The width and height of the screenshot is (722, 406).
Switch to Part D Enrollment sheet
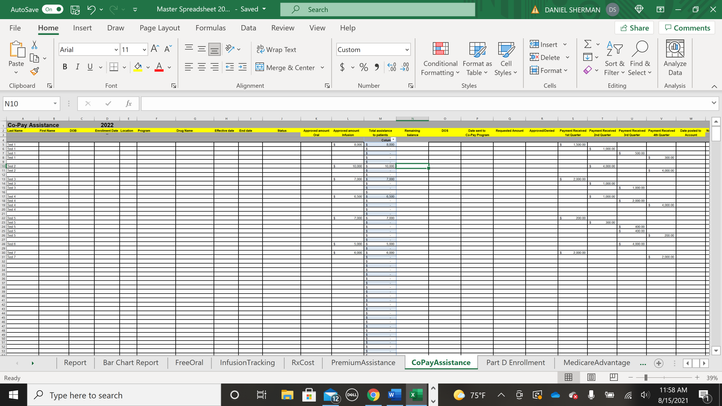point(515,363)
